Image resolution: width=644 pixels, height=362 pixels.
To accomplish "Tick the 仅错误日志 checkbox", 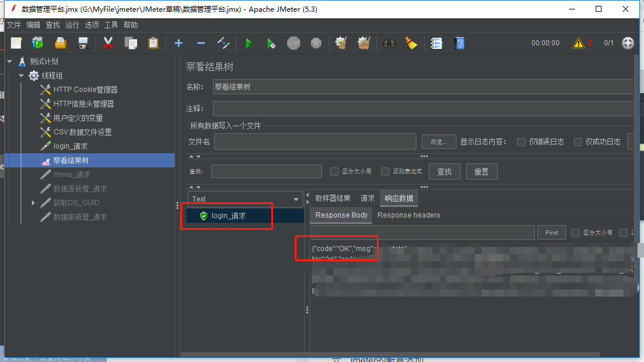I will pyautogui.click(x=521, y=142).
